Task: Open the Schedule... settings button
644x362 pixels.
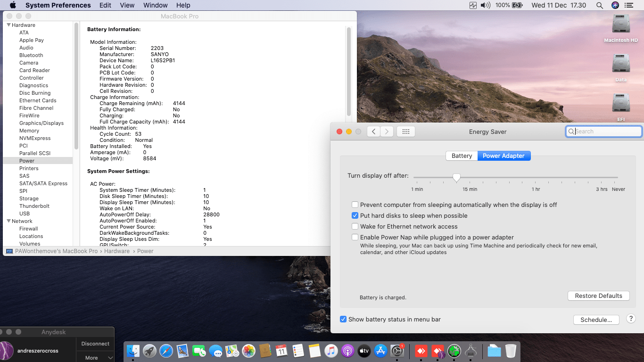Action: (596, 320)
